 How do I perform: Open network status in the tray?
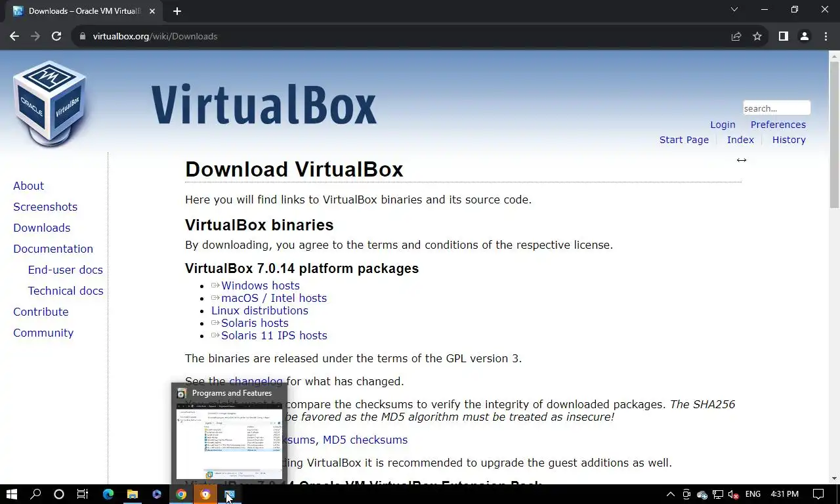[718, 494]
